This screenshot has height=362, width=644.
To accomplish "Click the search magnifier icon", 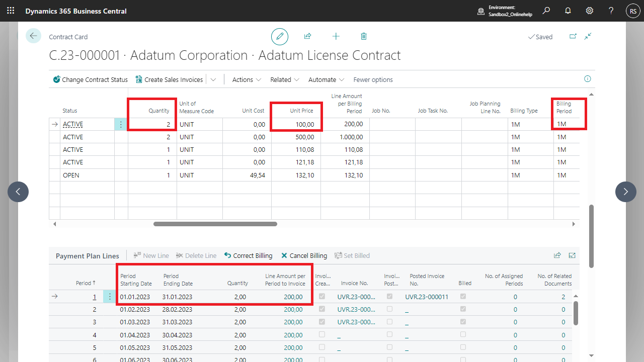I will pyautogui.click(x=546, y=11).
